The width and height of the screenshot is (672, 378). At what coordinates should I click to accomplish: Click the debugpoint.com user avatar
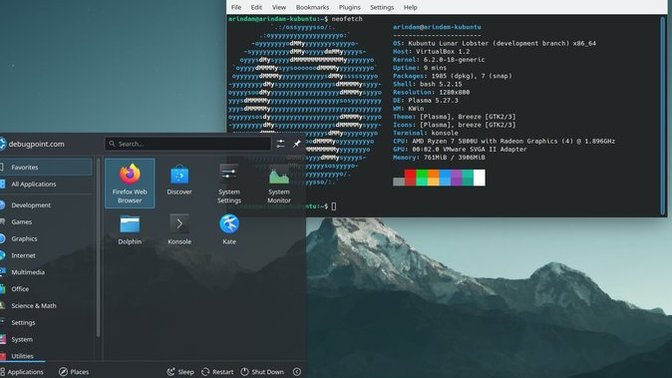(2, 144)
